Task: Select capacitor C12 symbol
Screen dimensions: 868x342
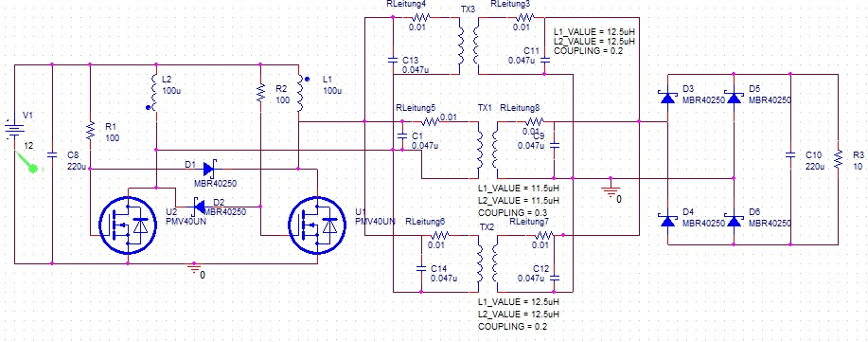Action: (x=554, y=278)
